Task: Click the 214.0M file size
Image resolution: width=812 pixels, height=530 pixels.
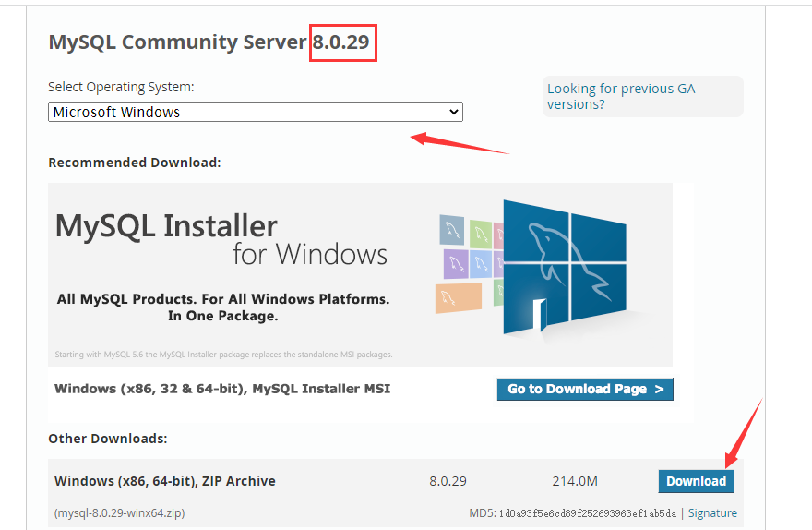Action: (575, 481)
